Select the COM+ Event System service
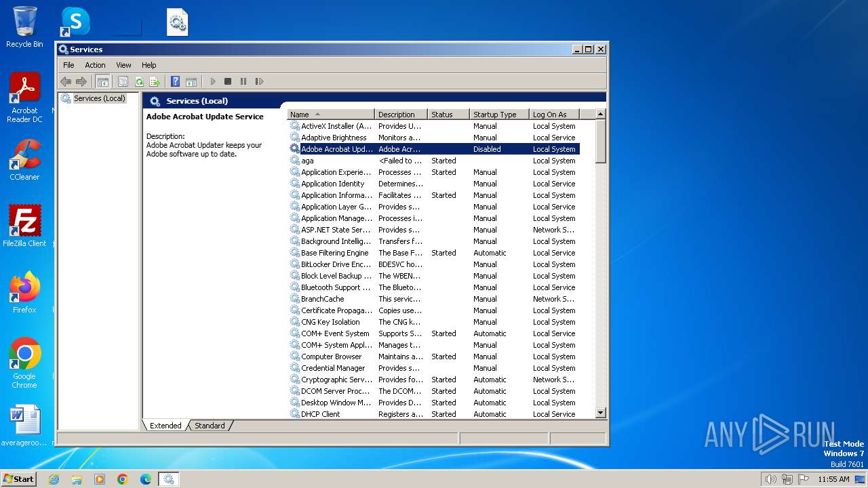868x488 pixels. coord(433,333)
